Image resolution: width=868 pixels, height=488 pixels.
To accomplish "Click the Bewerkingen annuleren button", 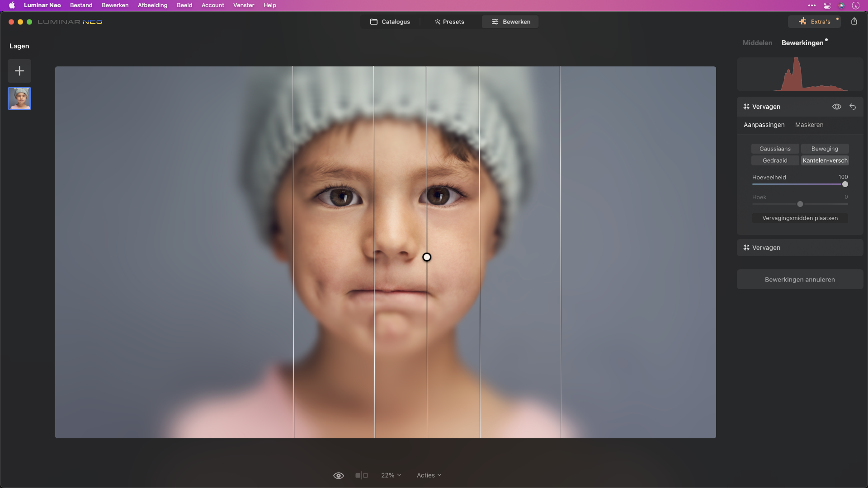I will coord(800,279).
